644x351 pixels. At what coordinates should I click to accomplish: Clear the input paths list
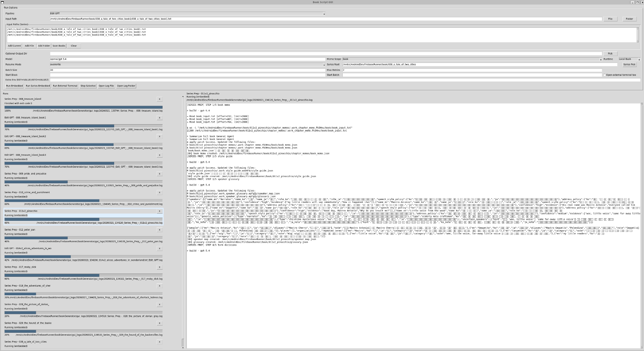click(x=74, y=46)
